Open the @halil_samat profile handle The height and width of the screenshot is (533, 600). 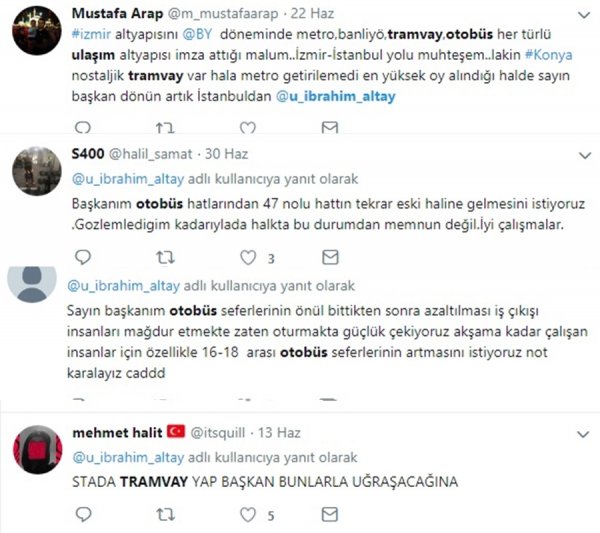coord(151,154)
